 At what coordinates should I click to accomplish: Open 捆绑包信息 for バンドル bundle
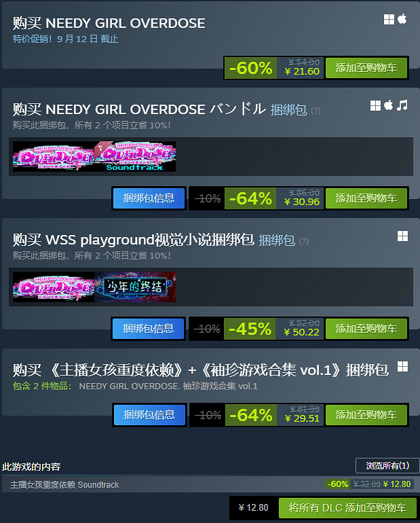149,198
